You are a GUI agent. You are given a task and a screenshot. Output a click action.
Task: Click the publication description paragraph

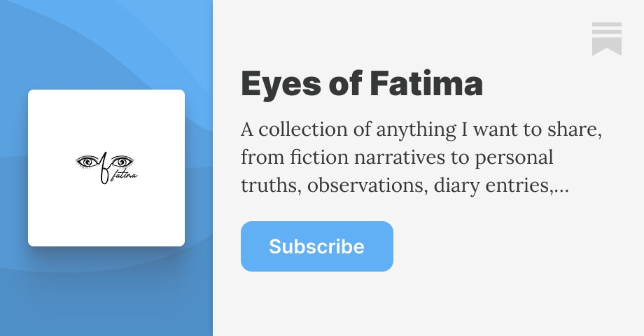pos(421,157)
